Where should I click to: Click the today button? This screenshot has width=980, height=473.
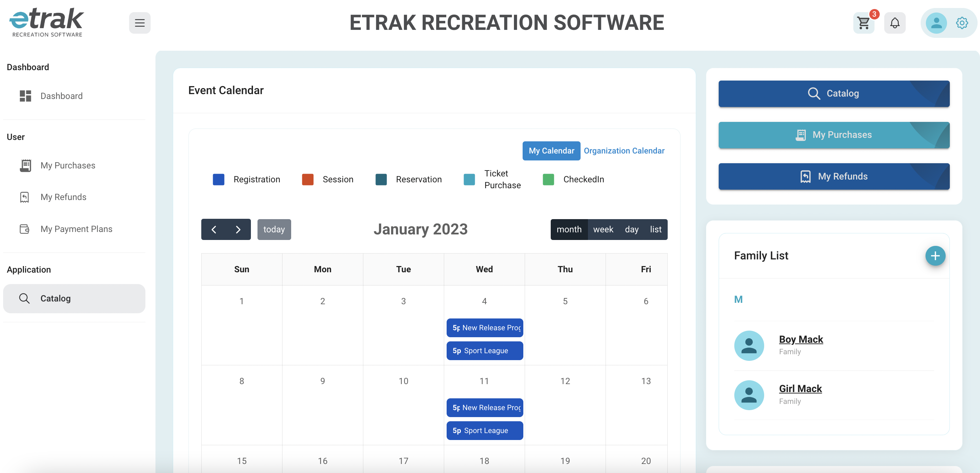274,230
